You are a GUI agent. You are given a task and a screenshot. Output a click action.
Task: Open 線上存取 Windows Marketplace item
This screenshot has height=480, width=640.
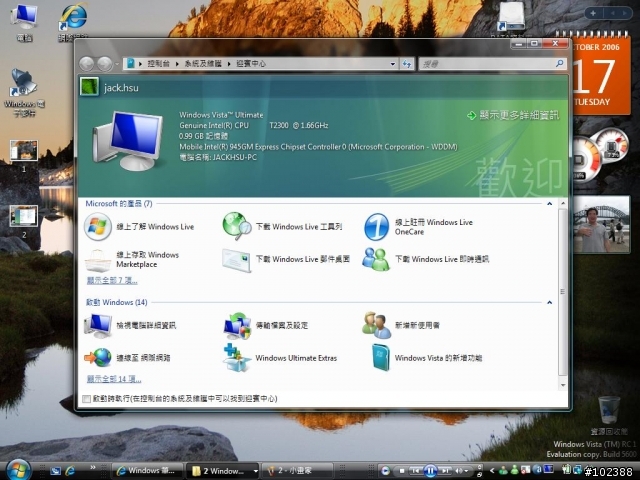point(132,260)
